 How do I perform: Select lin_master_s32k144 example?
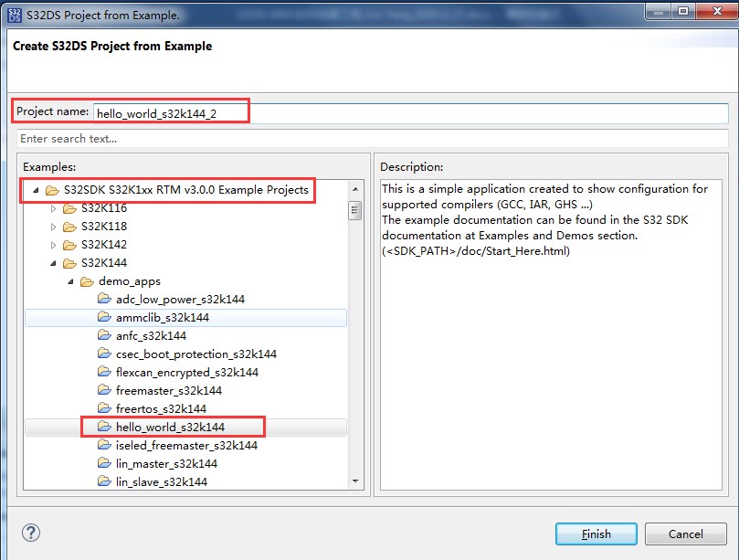(166, 464)
